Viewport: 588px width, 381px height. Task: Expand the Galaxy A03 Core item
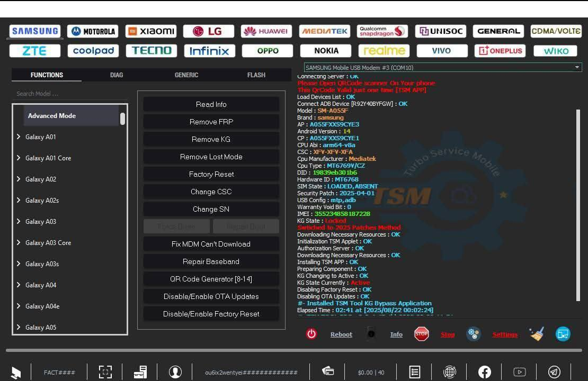click(19, 242)
